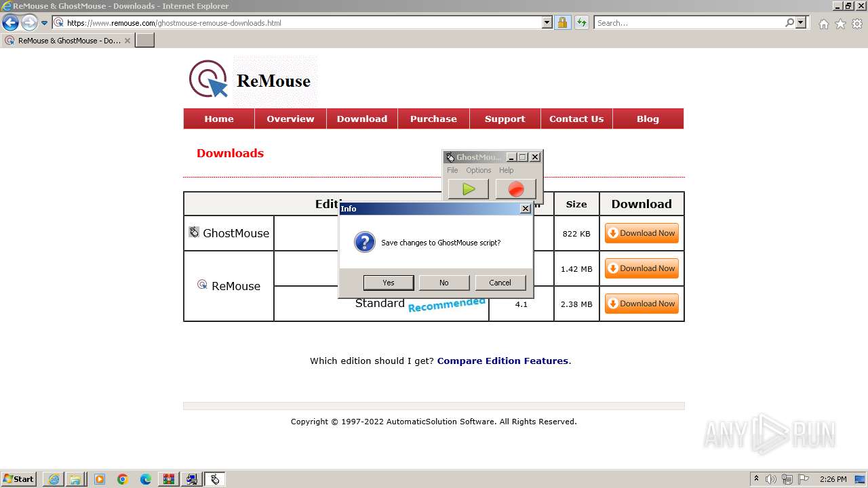This screenshot has width=868, height=488.
Task: Click the Downloads heading text
Action: click(230, 153)
